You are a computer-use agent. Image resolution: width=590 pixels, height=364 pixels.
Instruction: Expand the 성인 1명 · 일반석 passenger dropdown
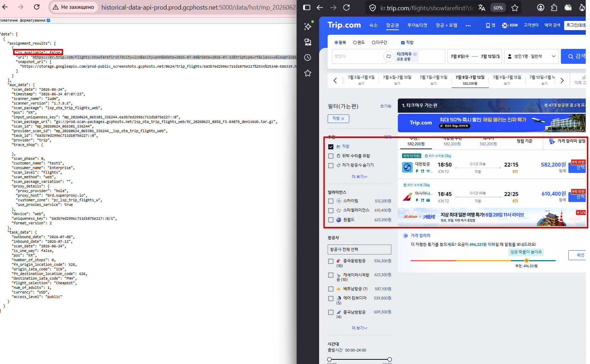[531, 56]
